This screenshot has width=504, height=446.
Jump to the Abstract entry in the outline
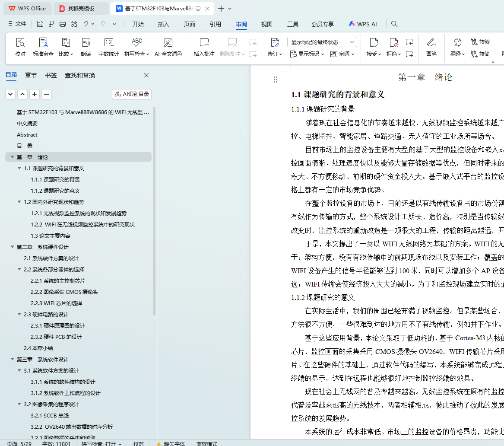[27, 135]
